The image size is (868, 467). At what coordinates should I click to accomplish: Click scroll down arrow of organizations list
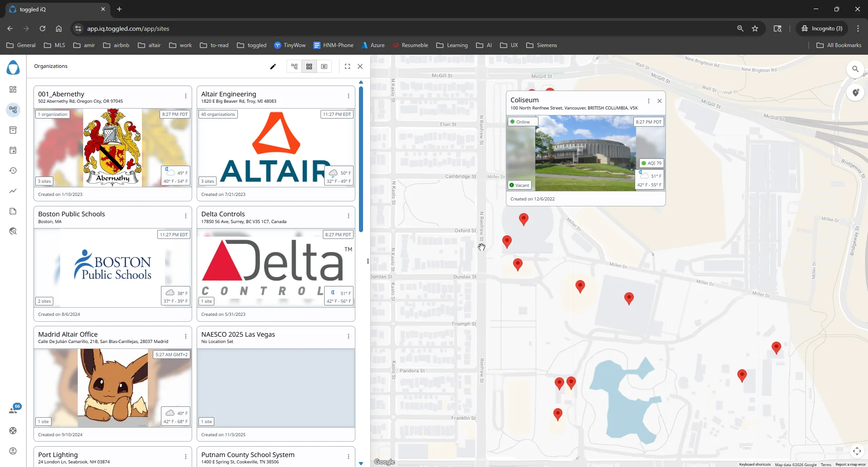pyautogui.click(x=361, y=463)
